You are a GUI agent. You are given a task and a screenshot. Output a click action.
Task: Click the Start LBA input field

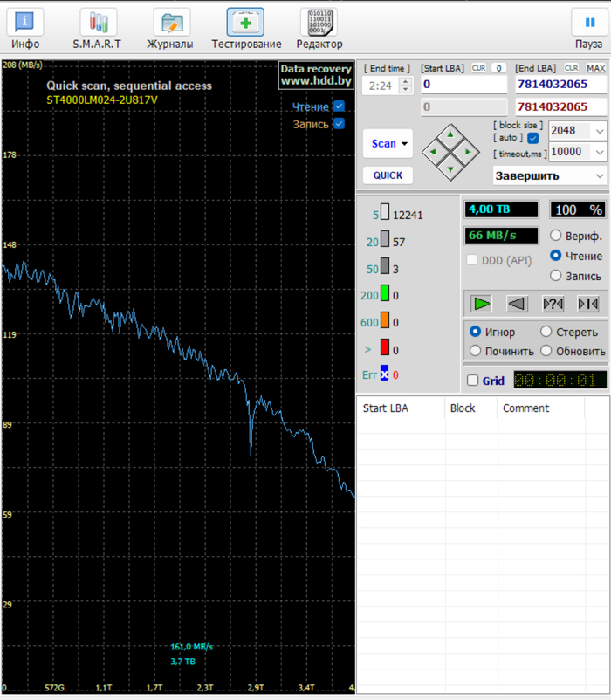(x=464, y=85)
